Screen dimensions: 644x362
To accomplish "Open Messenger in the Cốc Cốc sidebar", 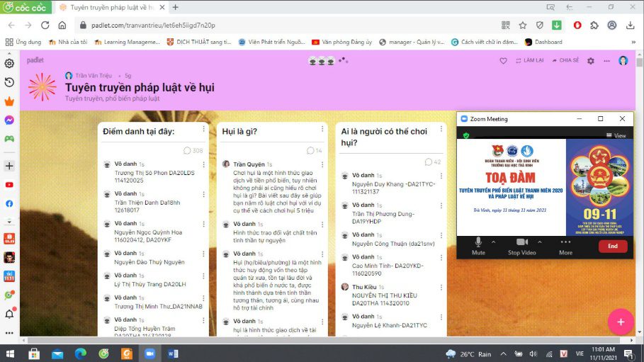I will pos(9,120).
